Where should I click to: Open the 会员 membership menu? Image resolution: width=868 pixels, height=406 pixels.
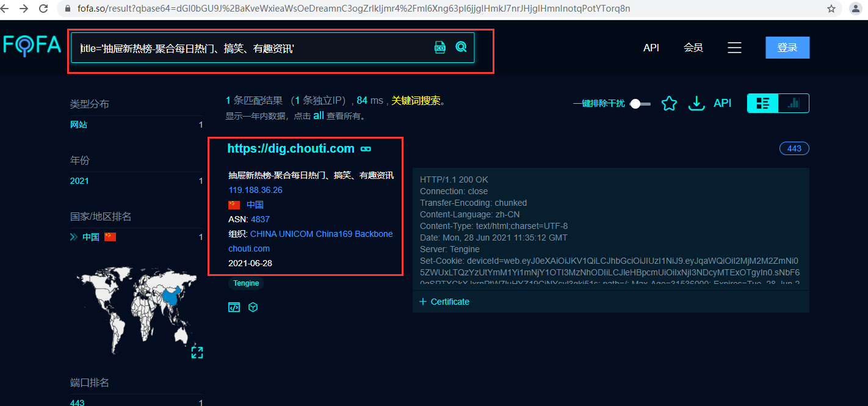(x=693, y=48)
